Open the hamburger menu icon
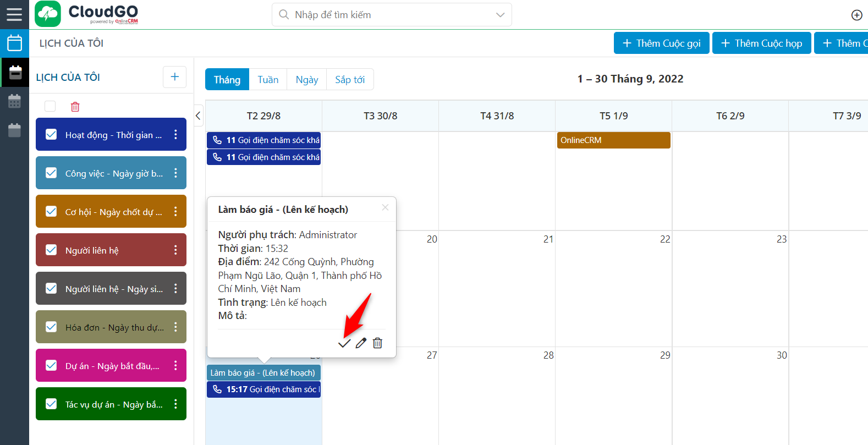868x445 pixels. (x=14, y=15)
